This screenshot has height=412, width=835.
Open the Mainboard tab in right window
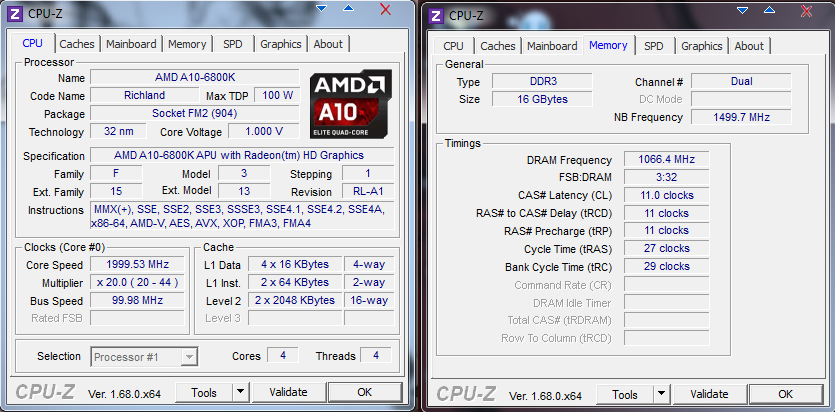pos(552,46)
